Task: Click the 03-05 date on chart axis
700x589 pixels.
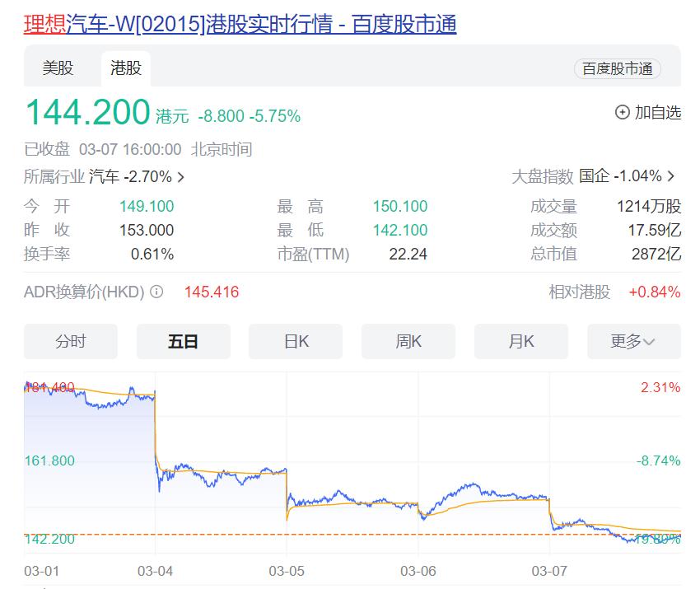Action: point(287,571)
